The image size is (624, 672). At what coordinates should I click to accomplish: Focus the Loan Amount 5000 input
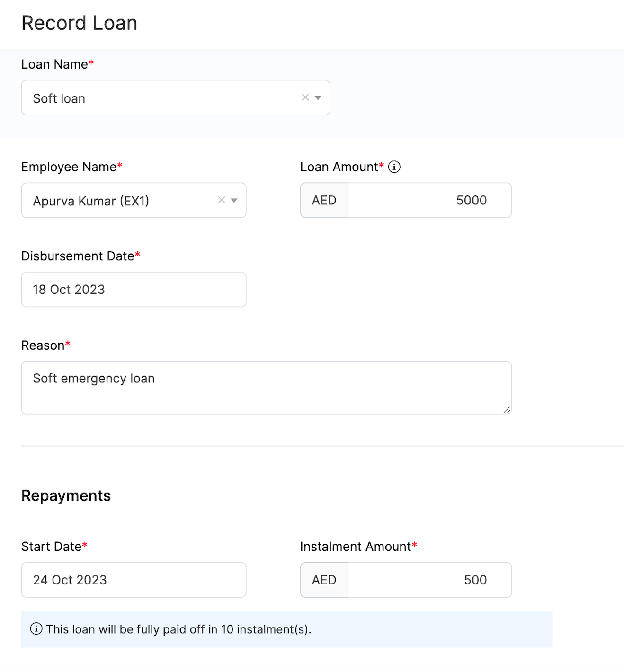[x=429, y=200]
